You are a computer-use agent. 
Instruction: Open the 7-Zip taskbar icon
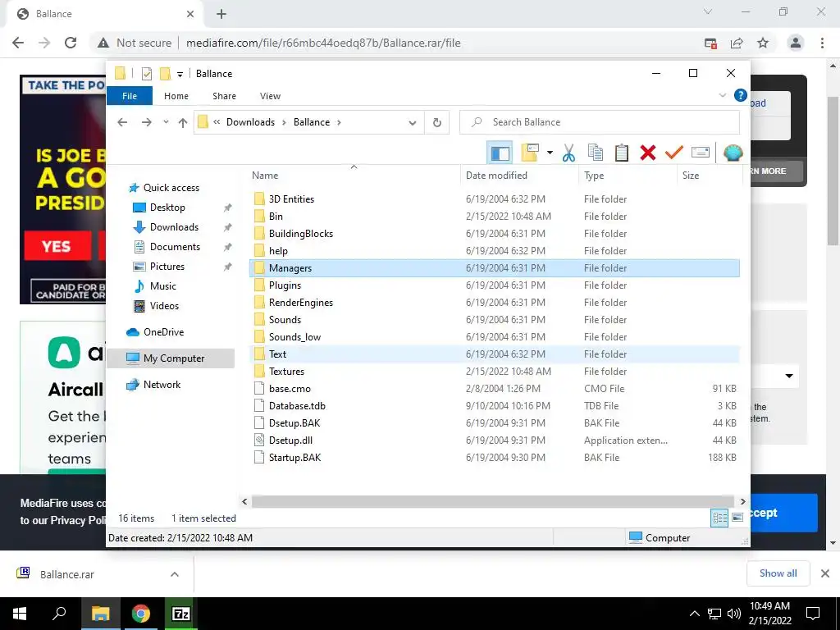181,614
